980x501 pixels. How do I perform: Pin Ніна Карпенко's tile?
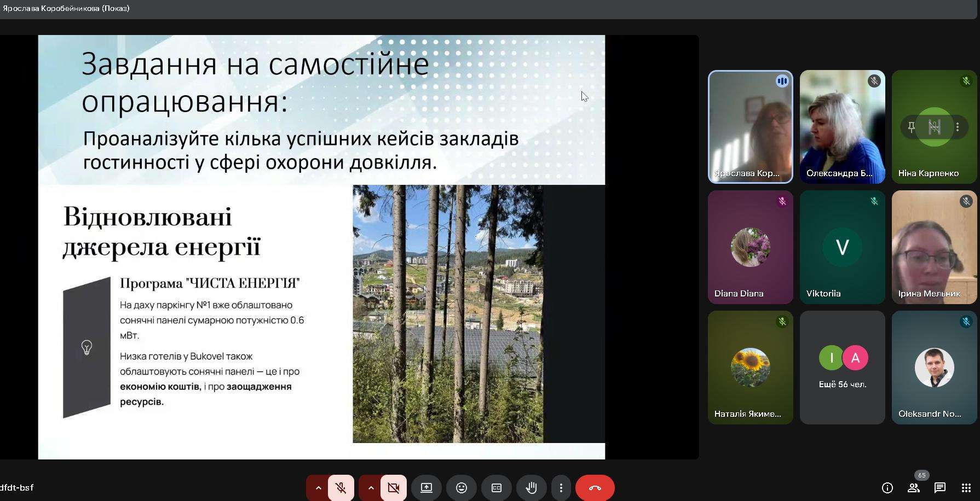tap(911, 127)
